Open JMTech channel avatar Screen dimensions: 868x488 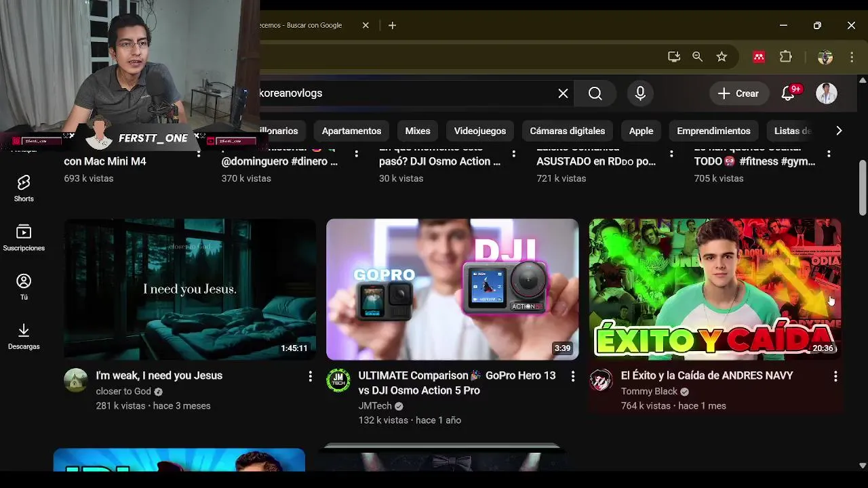(x=338, y=380)
